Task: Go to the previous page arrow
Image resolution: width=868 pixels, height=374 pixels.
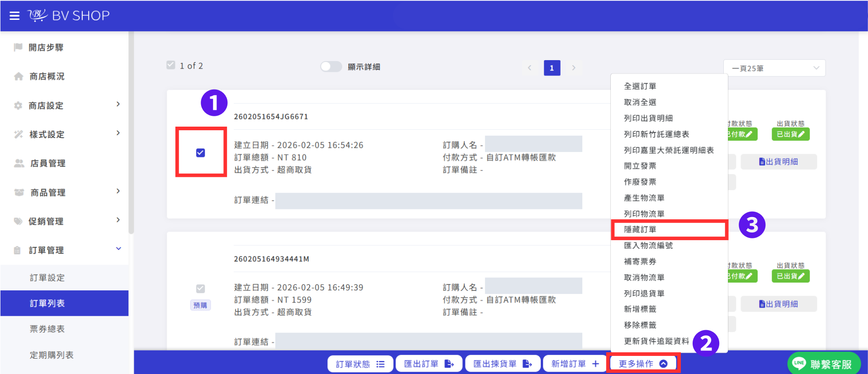Action: (x=529, y=68)
